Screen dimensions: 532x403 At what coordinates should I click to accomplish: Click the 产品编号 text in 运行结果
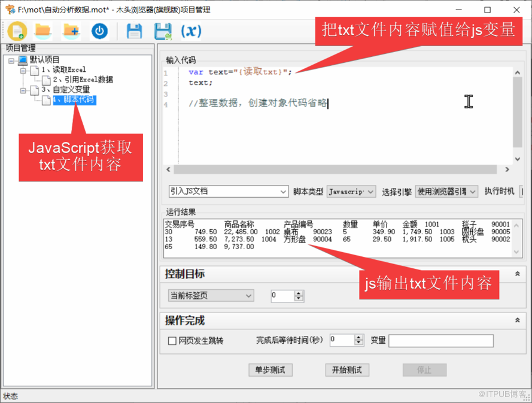298,224
